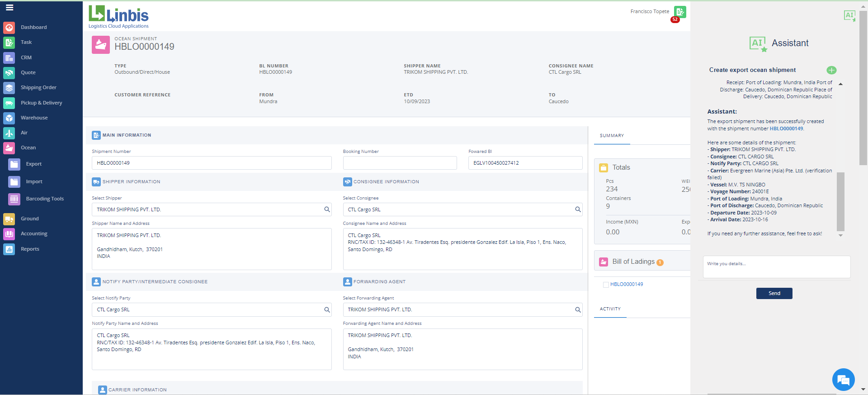The height and width of the screenshot is (395, 868).
Task: Open the Select Forwarding Agent lookup
Action: click(x=578, y=310)
